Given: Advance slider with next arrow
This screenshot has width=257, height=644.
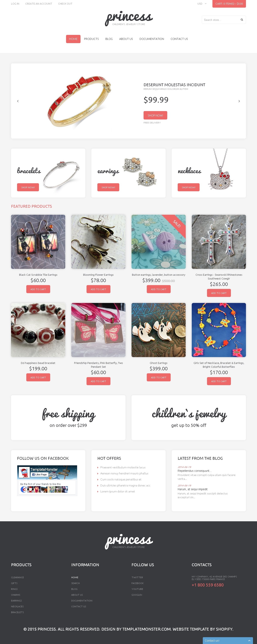Looking at the screenshot, I should [x=239, y=101].
